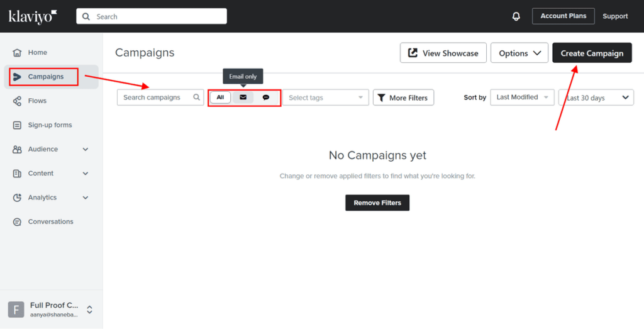Open Conversations in the sidebar
Viewport: 644px width, 329px height.
coord(52,222)
